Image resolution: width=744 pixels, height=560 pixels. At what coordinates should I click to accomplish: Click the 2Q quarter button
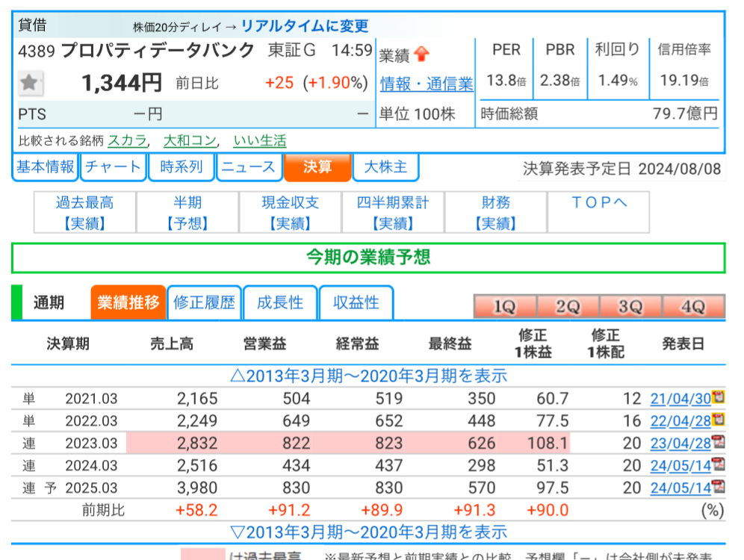pyautogui.click(x=568, y=306)
